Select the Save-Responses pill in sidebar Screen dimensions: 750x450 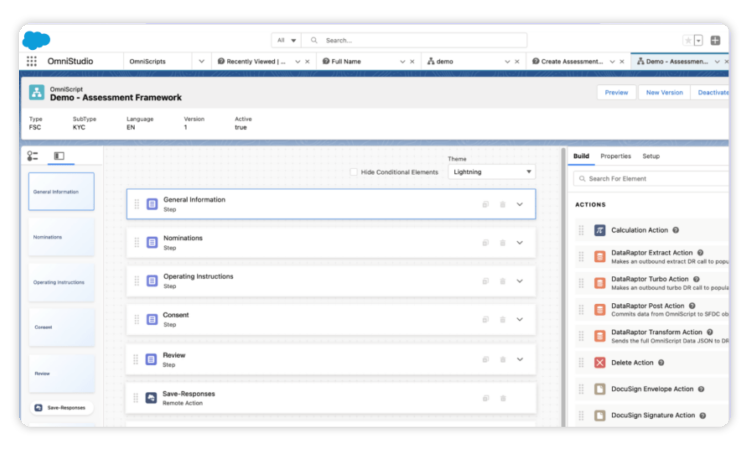[x=61, y=407]
